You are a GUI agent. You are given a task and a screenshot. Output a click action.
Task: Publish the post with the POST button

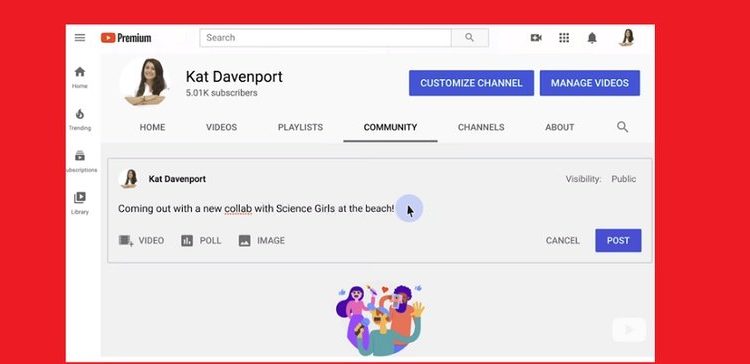(x=618, y=241)
